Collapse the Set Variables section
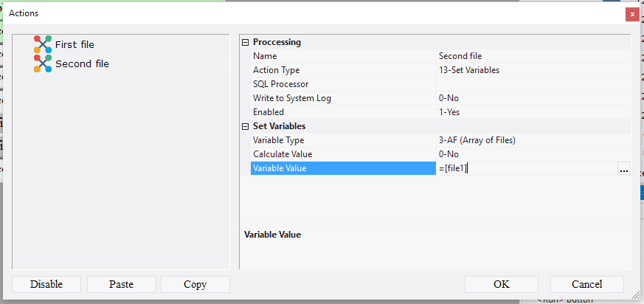This screenshot has height=304, width=644. tap(246, 127)
